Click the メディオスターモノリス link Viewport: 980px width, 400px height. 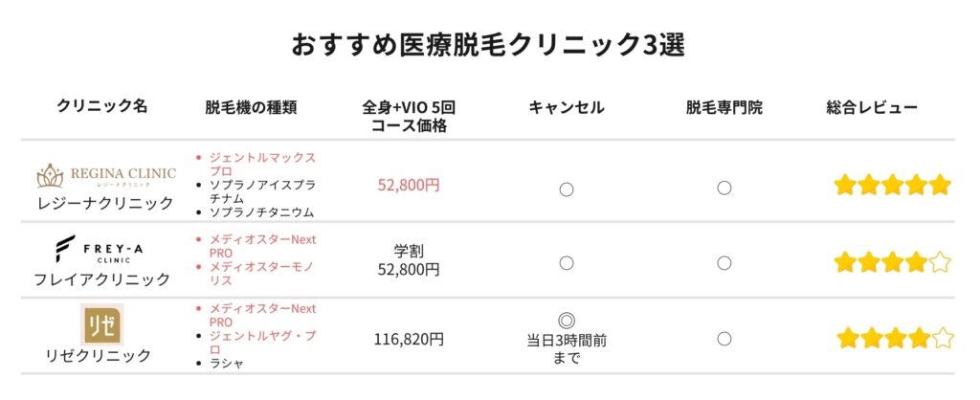click(x=261, y=274)
